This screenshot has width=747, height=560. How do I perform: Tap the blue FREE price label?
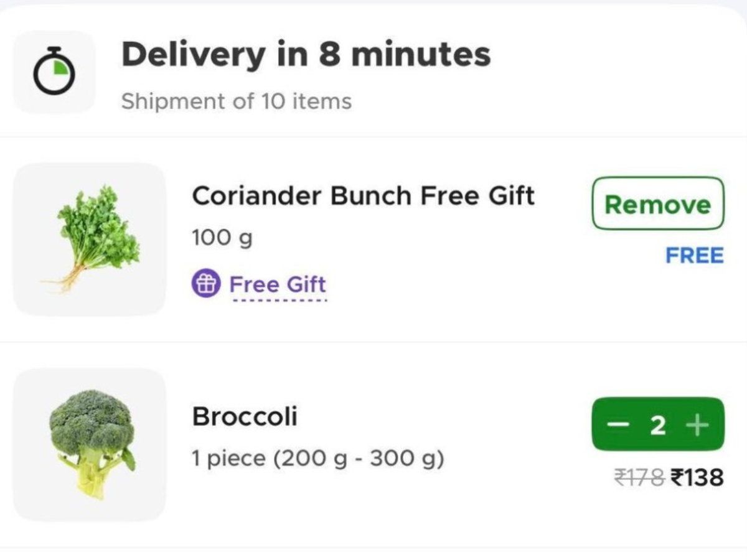(x=694, y=255)
